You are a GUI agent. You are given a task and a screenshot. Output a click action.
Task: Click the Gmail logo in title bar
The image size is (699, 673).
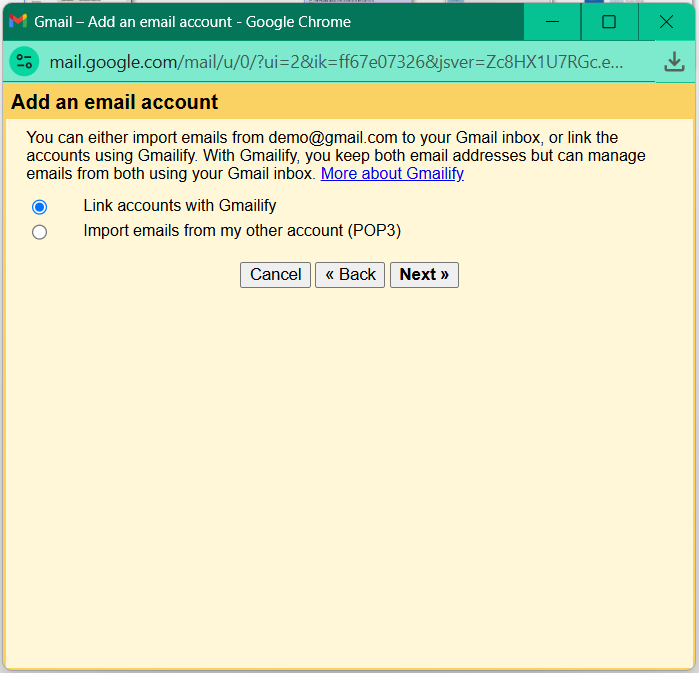pos(18,21)
